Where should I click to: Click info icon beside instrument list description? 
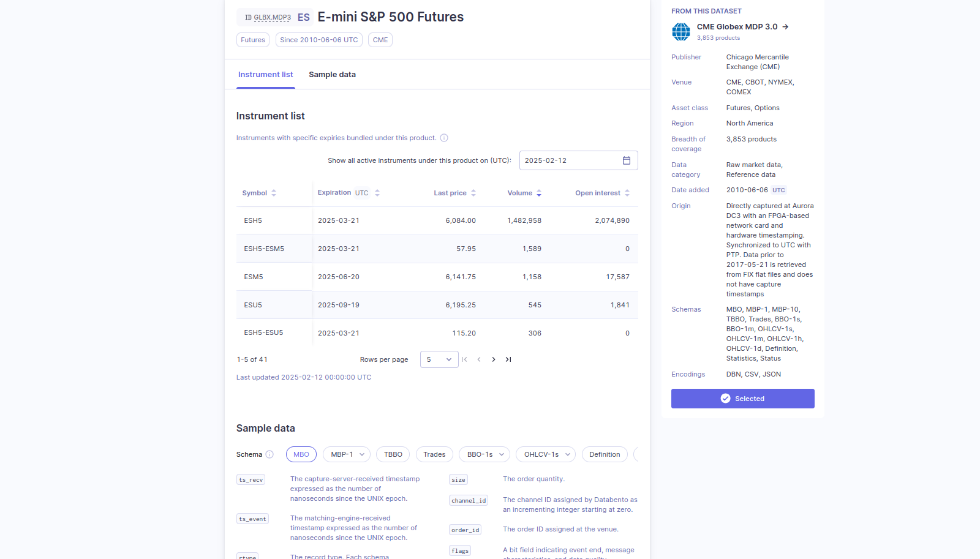[x=444, y=138]
